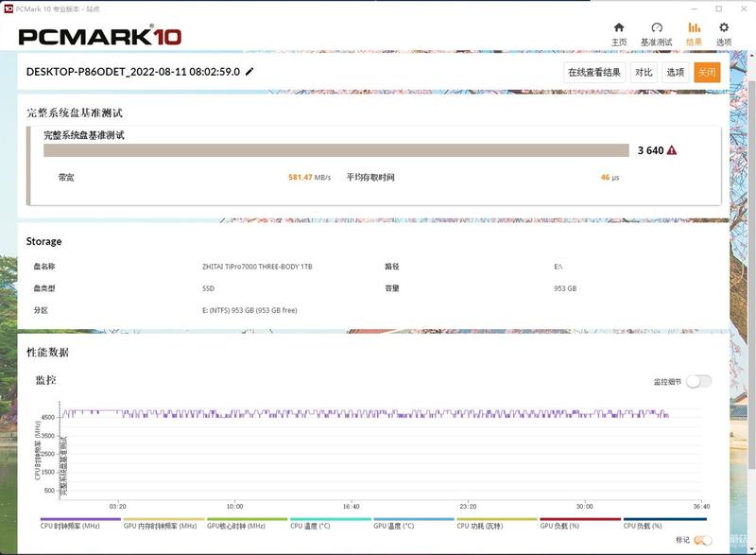Close result with orange 关闭 button
This screenshot has width=756, height=555.
click(x=707, y=72)
